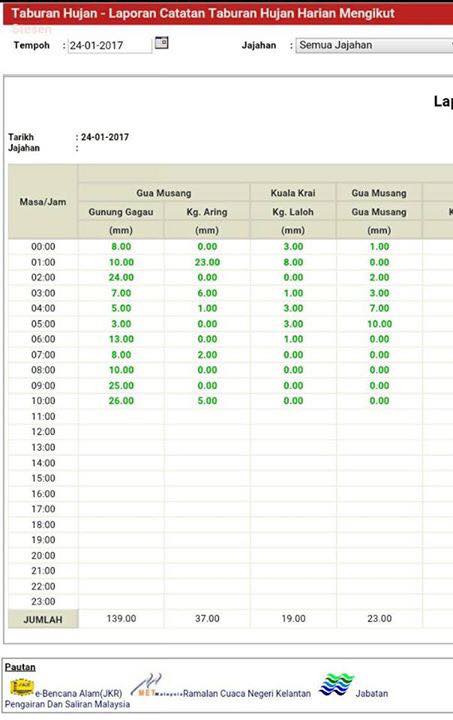The image size is (453, 720).
Task: Click the Gunung Gagau column header
Action: click(121, 212)
